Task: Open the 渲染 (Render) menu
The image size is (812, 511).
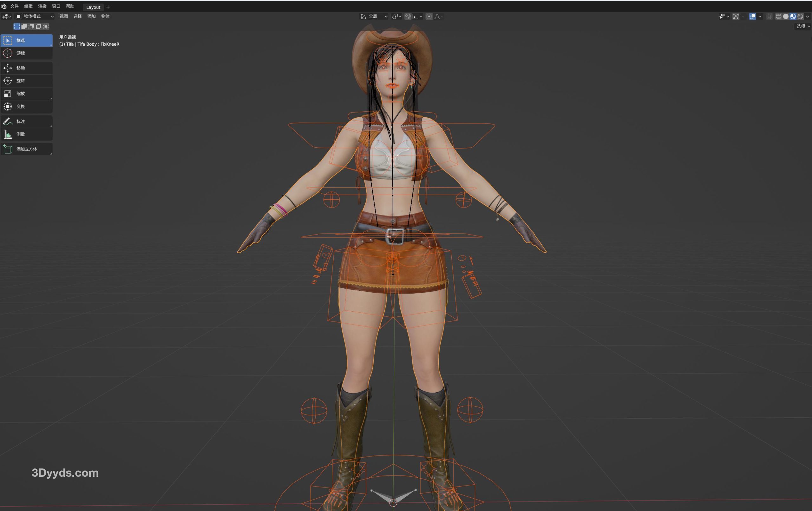Action: click(x=42, y=6)
